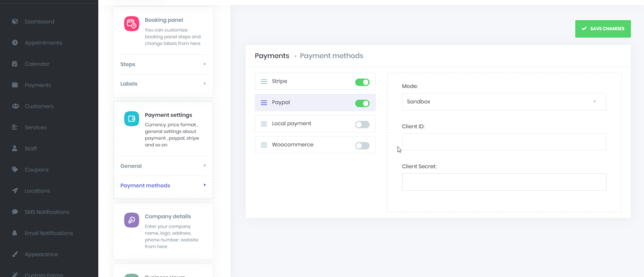
Task: Open Appearance in the sidebar
Action: [x=41, y=254]
